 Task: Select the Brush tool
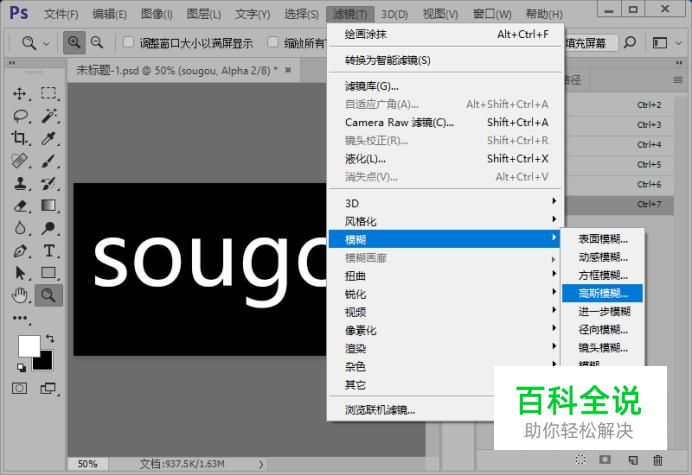[49, 161]
